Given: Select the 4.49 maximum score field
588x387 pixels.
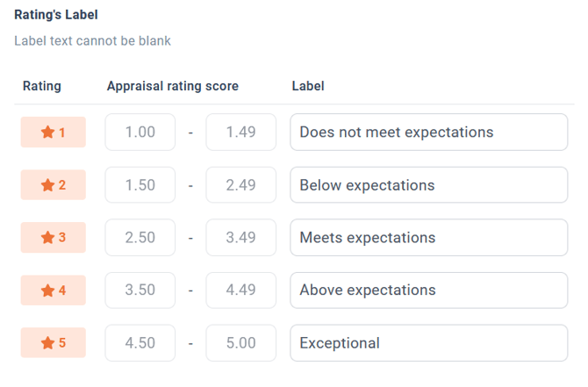Looking at the screenshot, I should tap(240, 290).
